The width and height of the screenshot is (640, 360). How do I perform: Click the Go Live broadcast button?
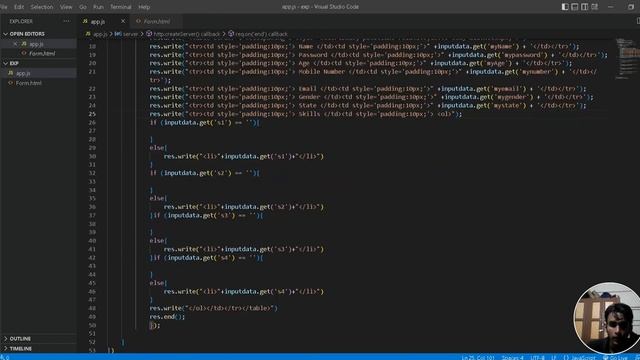click(616, 357)
